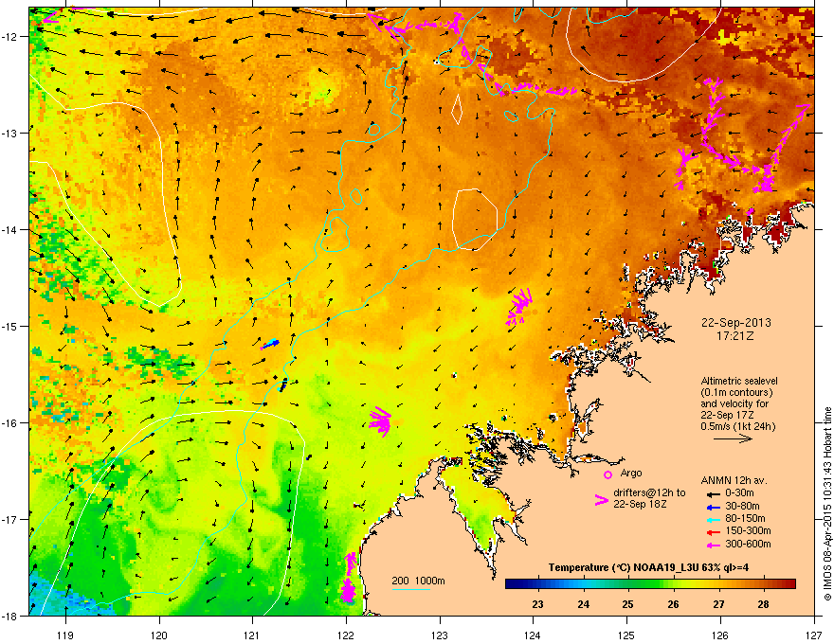Click the longitude axis label 123
Screen dimensions: 834x644
pos(440,635)
